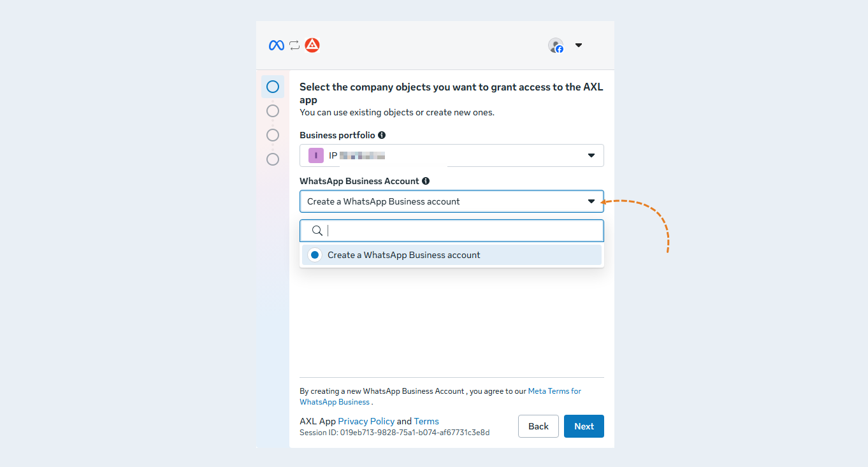Open the Meta Terms for WhatsApp Business link

tap(440, 396)
